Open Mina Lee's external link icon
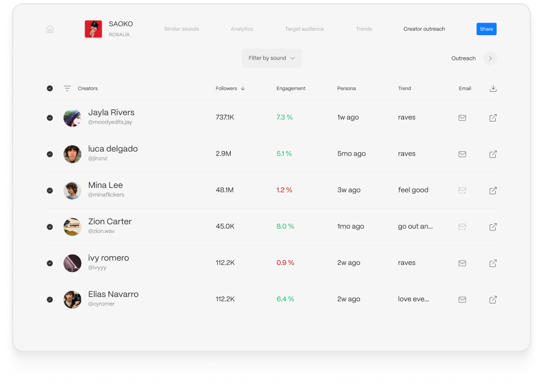Screen dimensions: 543x392 click(x=493, y=190)
